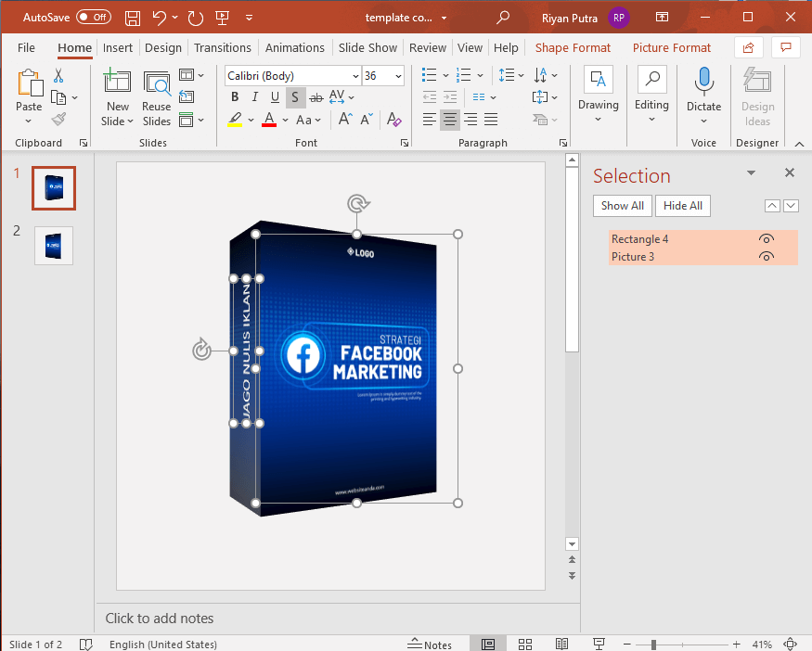Open font name dropdown

tap(355, 76)
